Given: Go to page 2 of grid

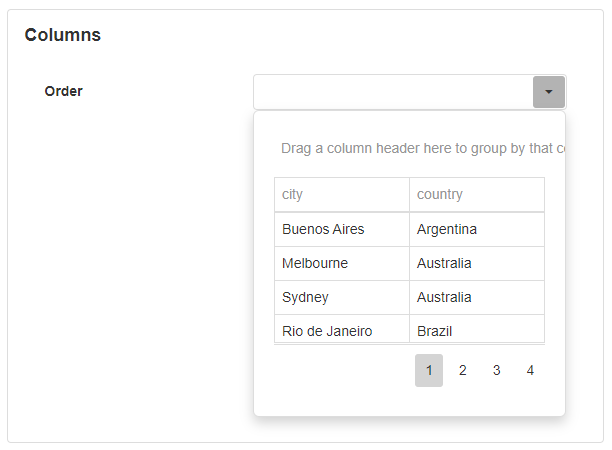Looking at the screenshot, I should click(463, 370).
